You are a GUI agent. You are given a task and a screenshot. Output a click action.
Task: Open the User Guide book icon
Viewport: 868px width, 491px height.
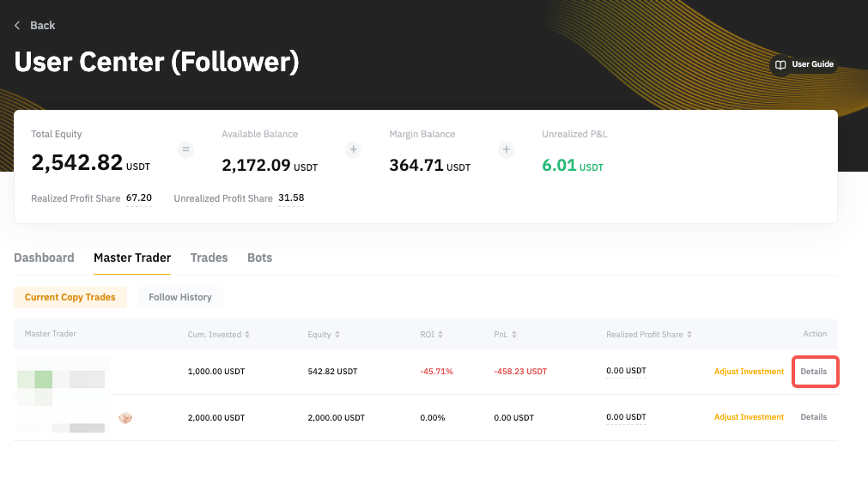(x=780, y=64)
